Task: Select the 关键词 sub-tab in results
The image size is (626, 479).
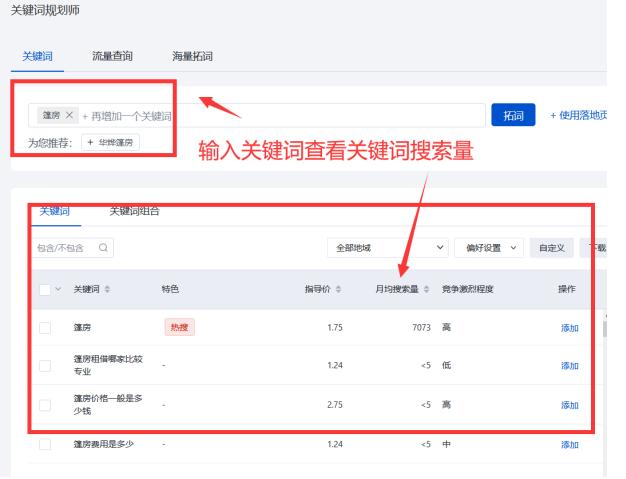Action: 55,211
